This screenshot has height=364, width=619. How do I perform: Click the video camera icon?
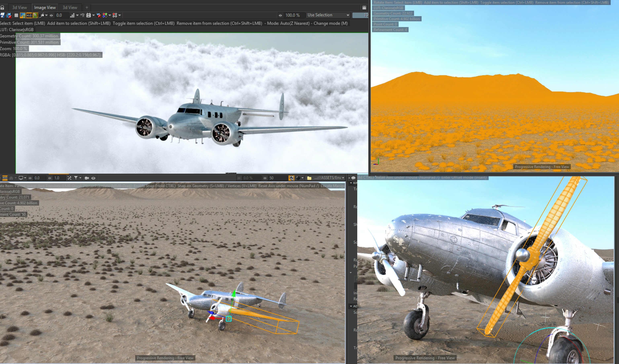pos(87,178)
